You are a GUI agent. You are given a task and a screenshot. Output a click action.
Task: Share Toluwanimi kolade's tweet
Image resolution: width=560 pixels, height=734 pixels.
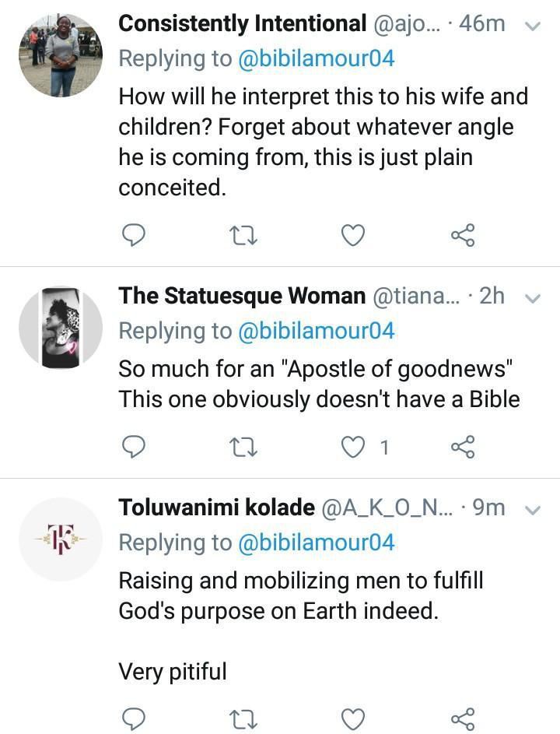pos(463,718)
